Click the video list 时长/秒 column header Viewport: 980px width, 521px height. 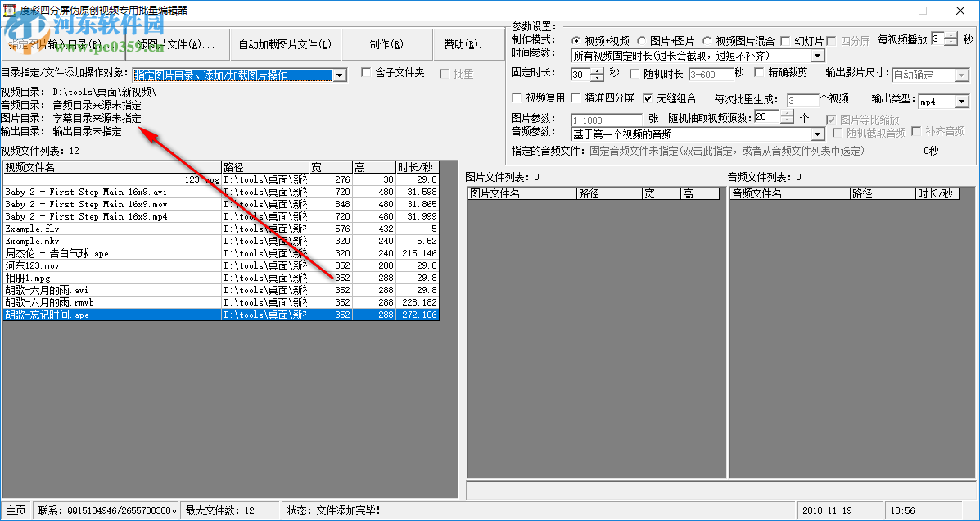tap(418, 168)
